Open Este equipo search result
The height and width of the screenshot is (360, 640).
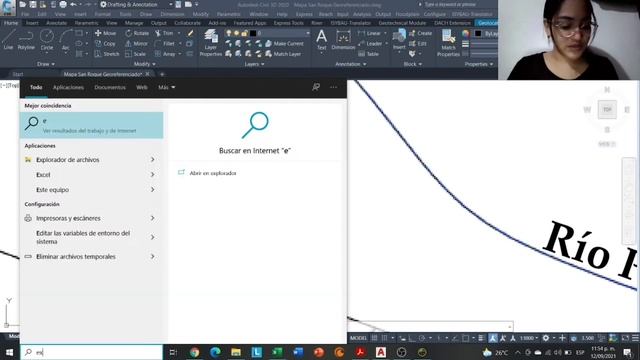pyautogui.click(x=91, y=190)
